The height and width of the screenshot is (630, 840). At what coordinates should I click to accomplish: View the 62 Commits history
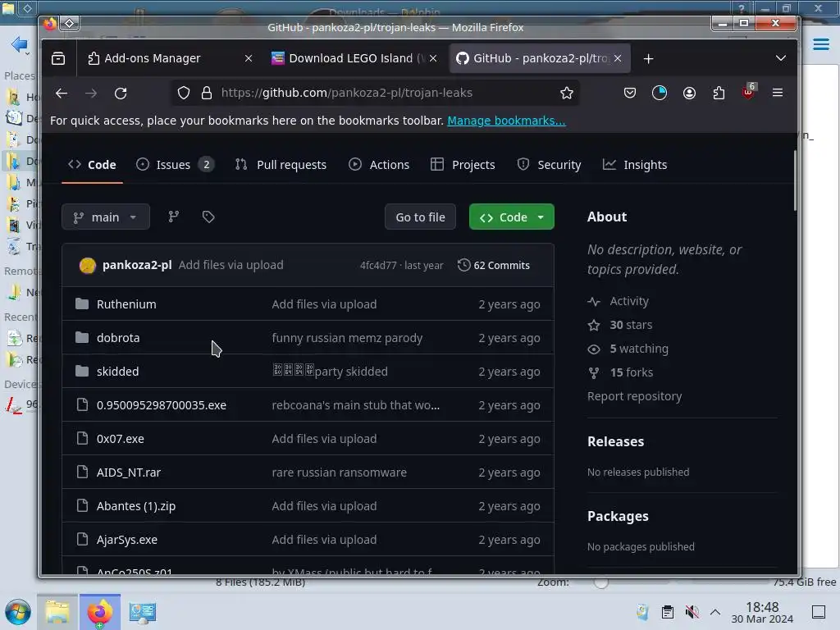tap(493, 265)
